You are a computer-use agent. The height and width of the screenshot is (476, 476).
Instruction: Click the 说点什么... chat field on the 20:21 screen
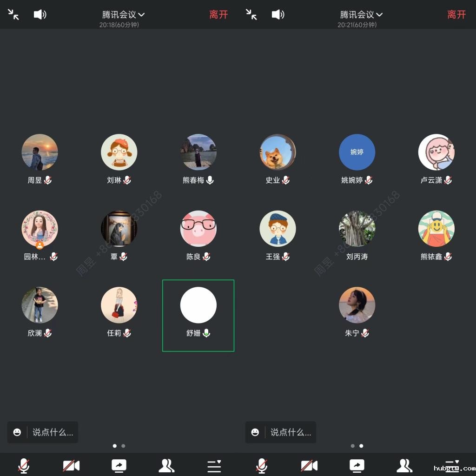[x=291, y=432]
